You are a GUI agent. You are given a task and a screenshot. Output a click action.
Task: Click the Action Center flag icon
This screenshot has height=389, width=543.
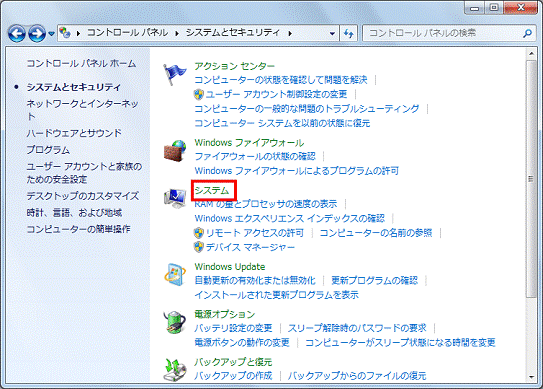click(x=175, y=74)
